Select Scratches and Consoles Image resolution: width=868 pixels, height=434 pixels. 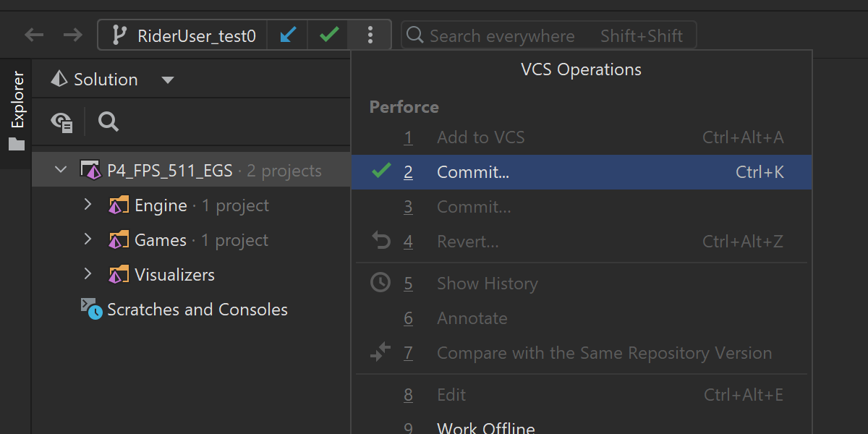point(197,310)
